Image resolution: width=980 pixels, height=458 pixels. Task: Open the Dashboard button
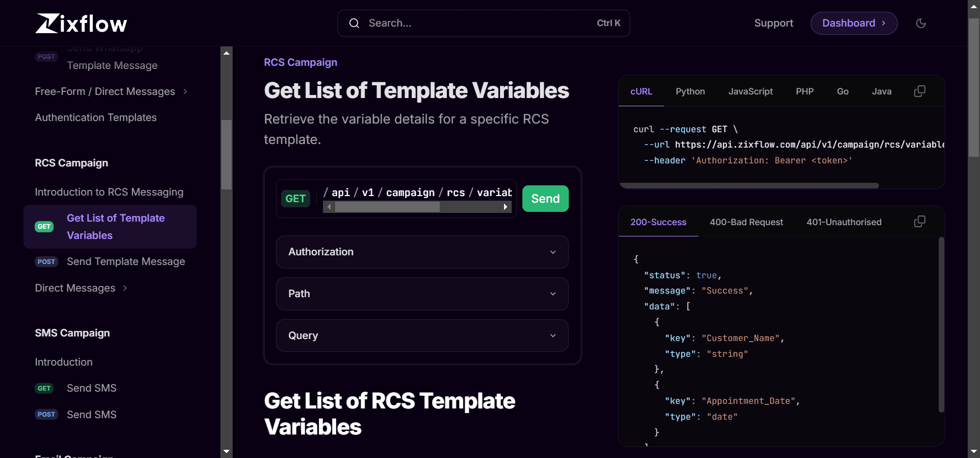853,23
